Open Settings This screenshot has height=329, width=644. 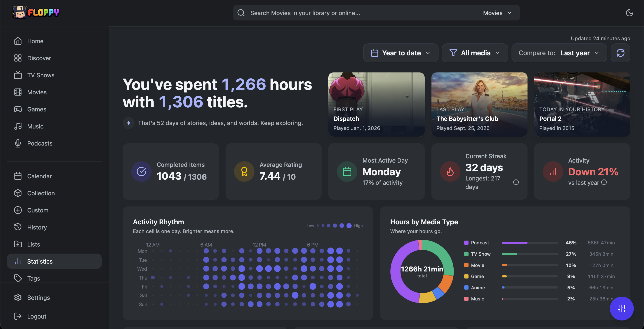click(x=54, y=297)
